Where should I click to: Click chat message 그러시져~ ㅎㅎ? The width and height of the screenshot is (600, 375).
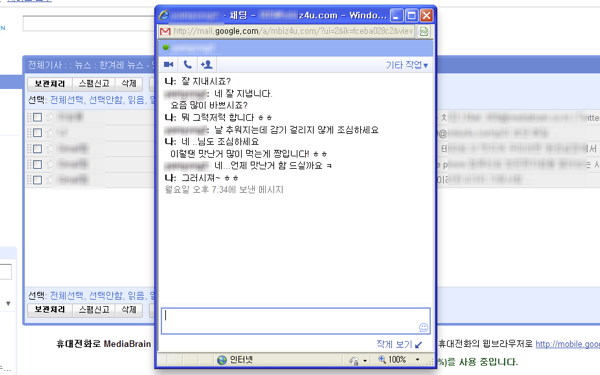[210, 178]
